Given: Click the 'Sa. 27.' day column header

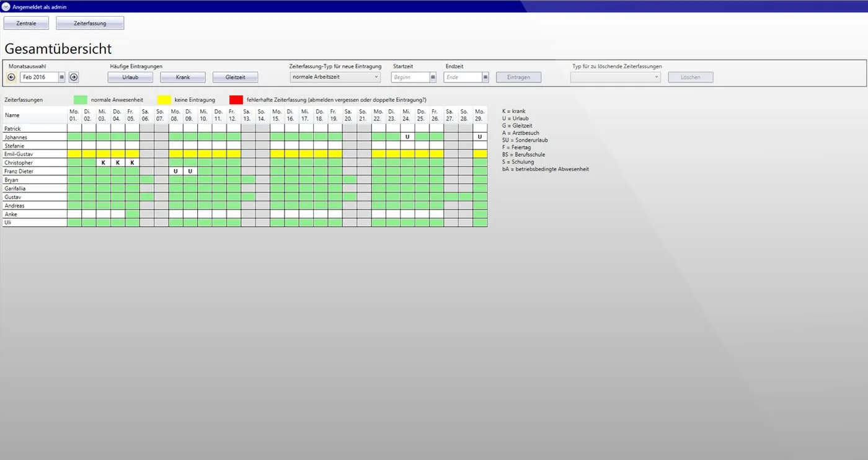Looking at the screenshot, I should (451, 115).
